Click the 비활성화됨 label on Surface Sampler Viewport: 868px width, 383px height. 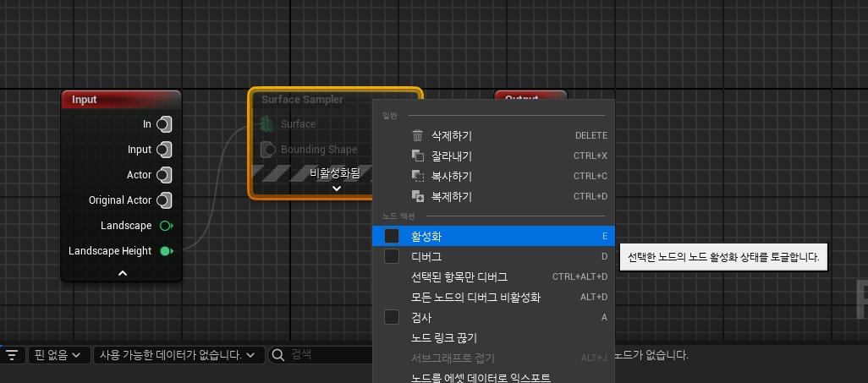[334, 173]
